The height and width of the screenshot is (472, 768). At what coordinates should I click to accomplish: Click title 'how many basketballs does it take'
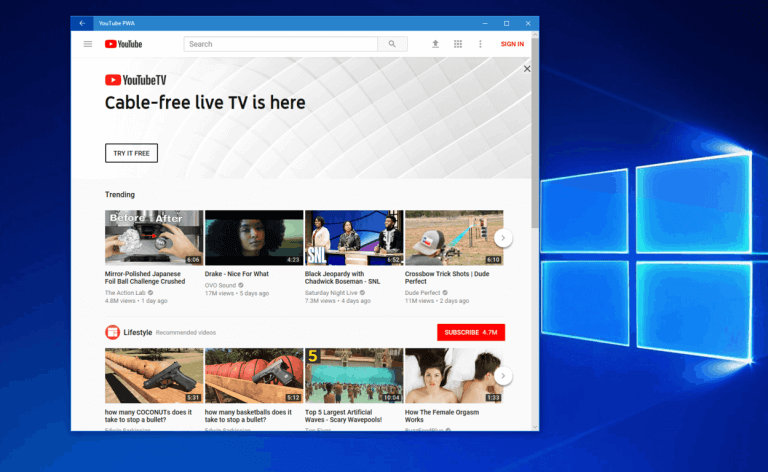tap(248, 416)
